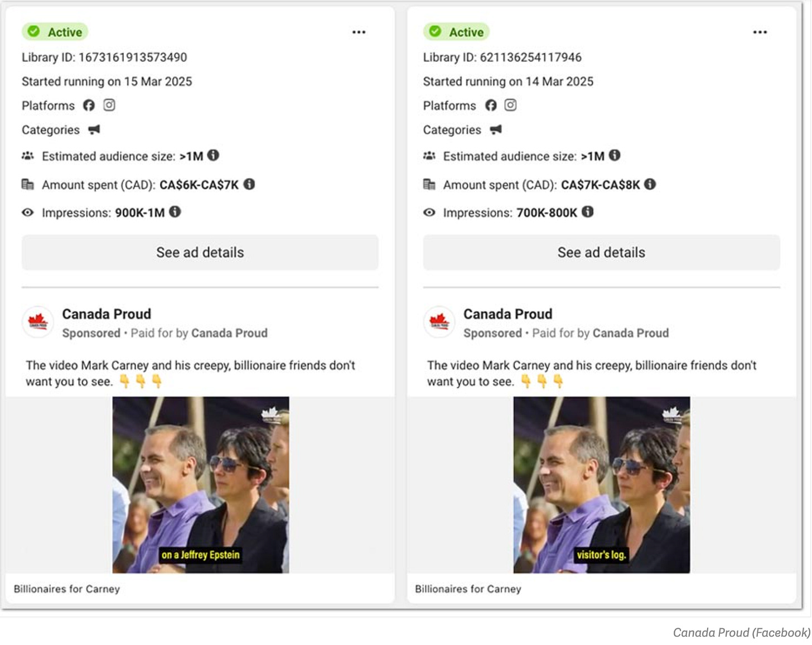Click Paid for by Canada Proud, 14 Mar ad
Image resolution: width=812 pixels, height=645 pixels.
click(x=600, y=333)
